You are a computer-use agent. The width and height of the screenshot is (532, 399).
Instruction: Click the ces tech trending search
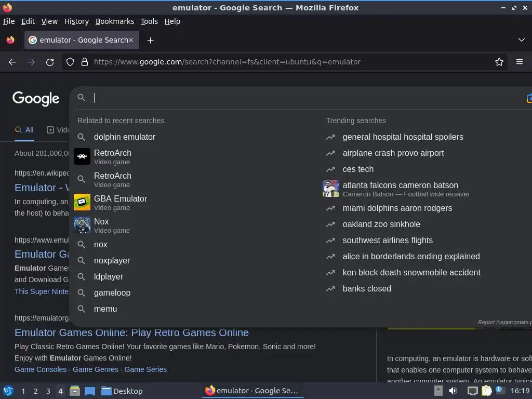[358, 169]
